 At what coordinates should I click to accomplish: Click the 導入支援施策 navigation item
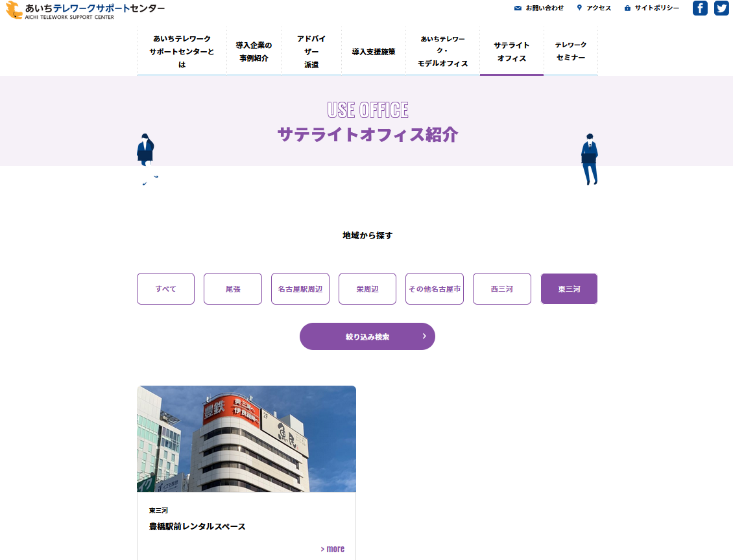coord(374,52)
